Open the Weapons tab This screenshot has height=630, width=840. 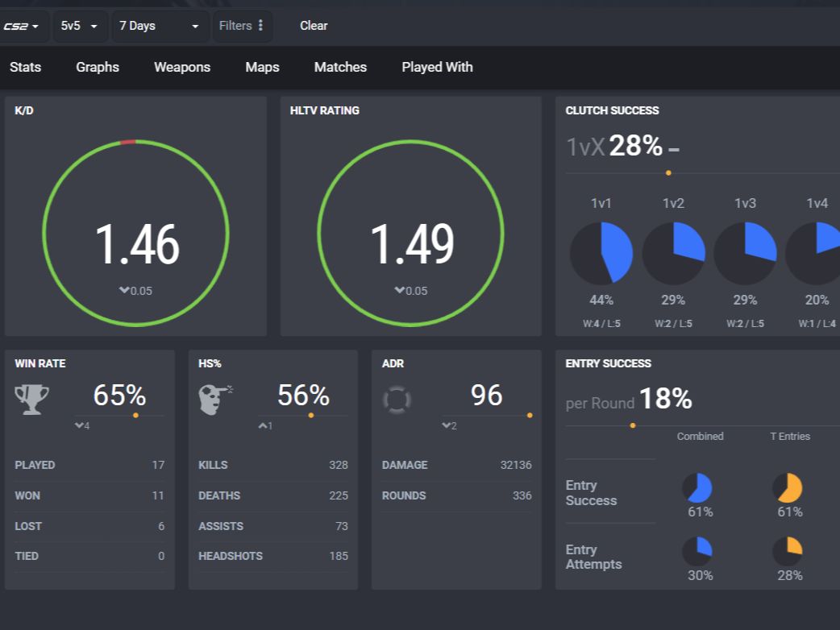click(x=182, y=67)
